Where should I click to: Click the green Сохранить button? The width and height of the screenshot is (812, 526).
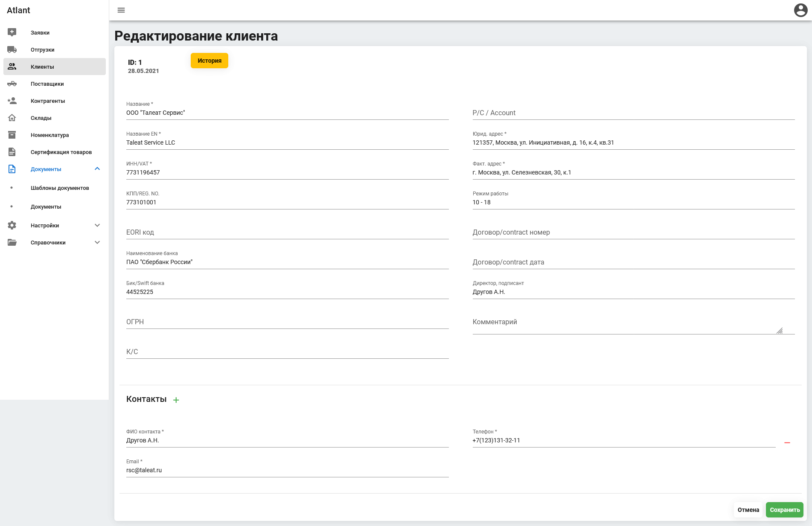[x=785, y=510]
